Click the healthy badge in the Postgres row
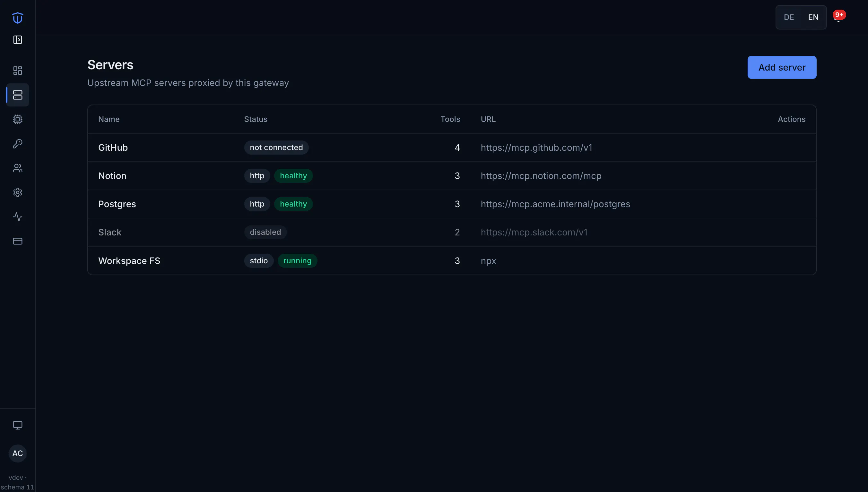This screenshot has width=868, height=492. pos(293,204)
